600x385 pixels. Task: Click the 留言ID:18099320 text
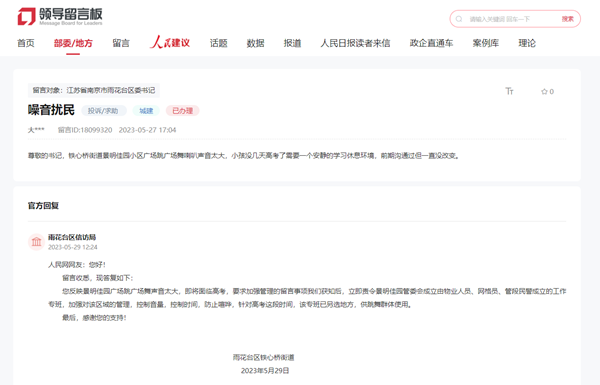(x=85, y=130)
